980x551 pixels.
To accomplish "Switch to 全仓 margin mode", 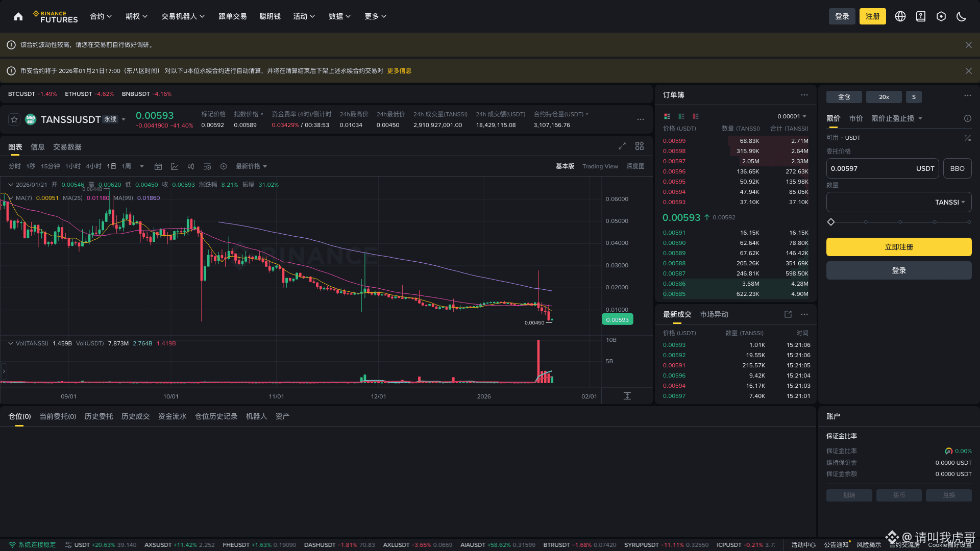I will (844, 97).
